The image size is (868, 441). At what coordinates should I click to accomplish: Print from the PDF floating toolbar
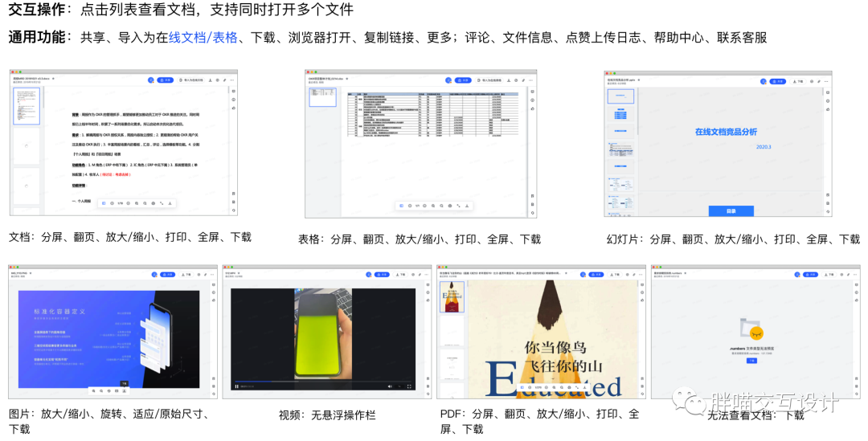point(569,387)
